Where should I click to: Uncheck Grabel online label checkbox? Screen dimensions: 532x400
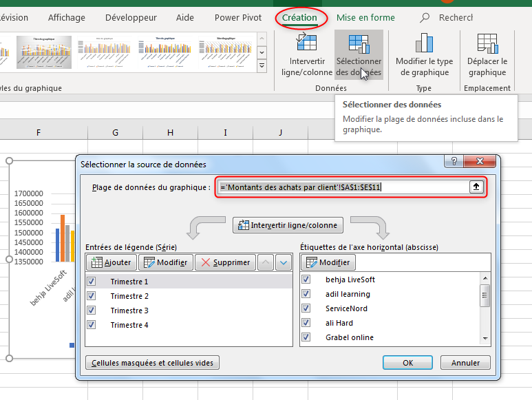(x=306, y=337)
